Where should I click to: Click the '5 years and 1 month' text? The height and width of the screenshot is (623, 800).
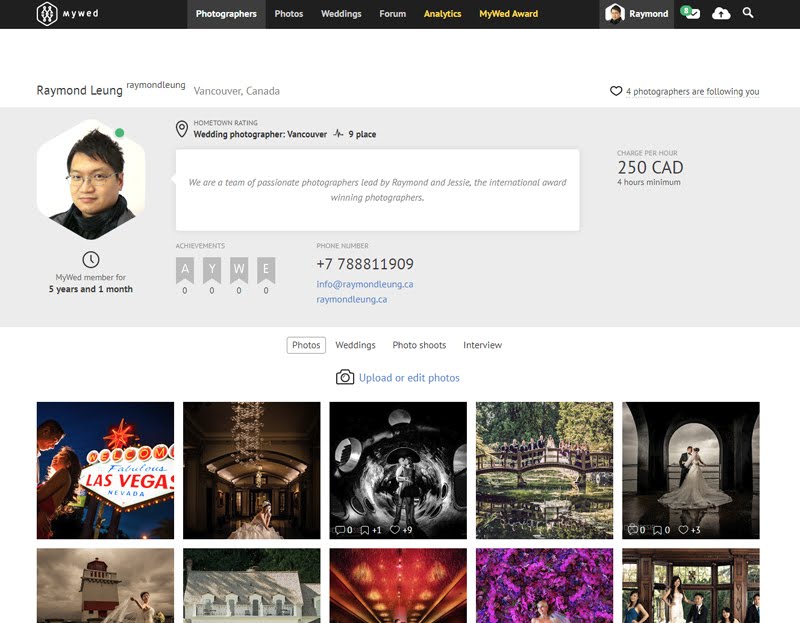tap(91, 289)
